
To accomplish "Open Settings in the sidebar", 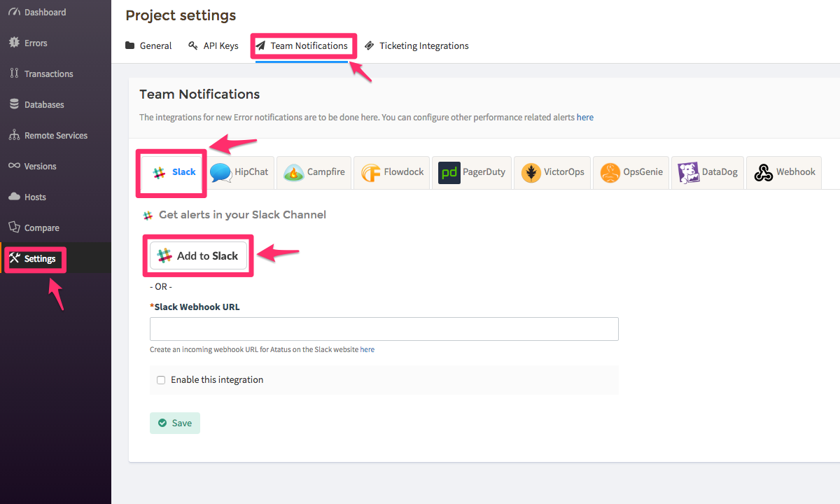I will point(55,258).
